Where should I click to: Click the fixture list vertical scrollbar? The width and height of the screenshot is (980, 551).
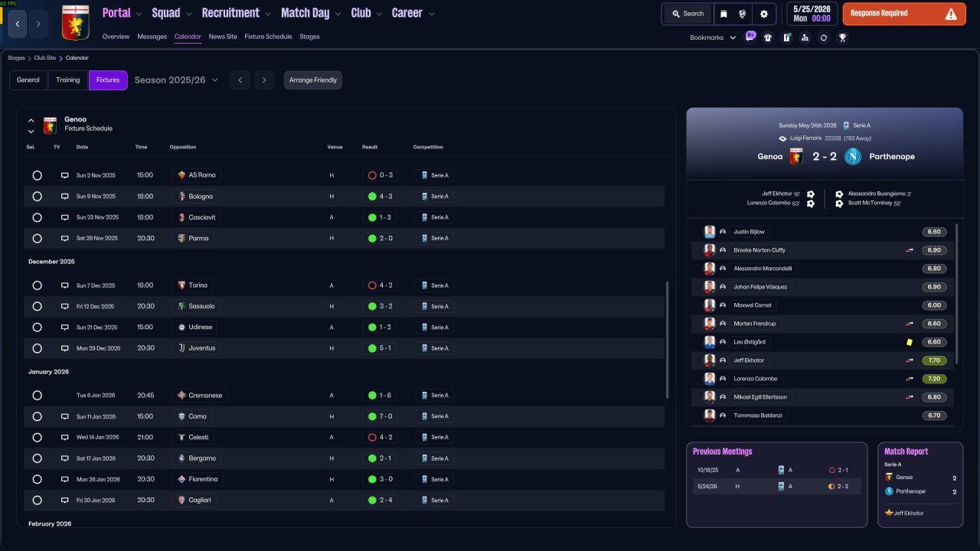668,340
